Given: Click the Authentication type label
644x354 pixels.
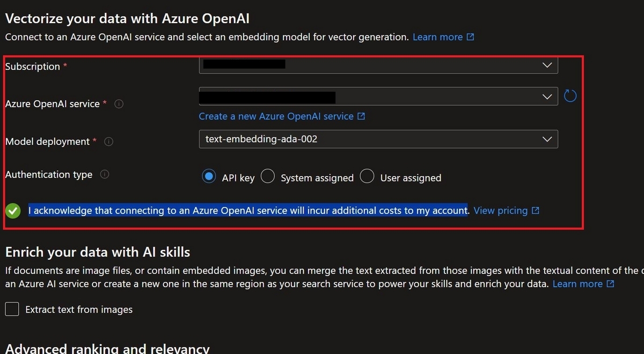Looking at the screenshot, I should click(49, 174).
